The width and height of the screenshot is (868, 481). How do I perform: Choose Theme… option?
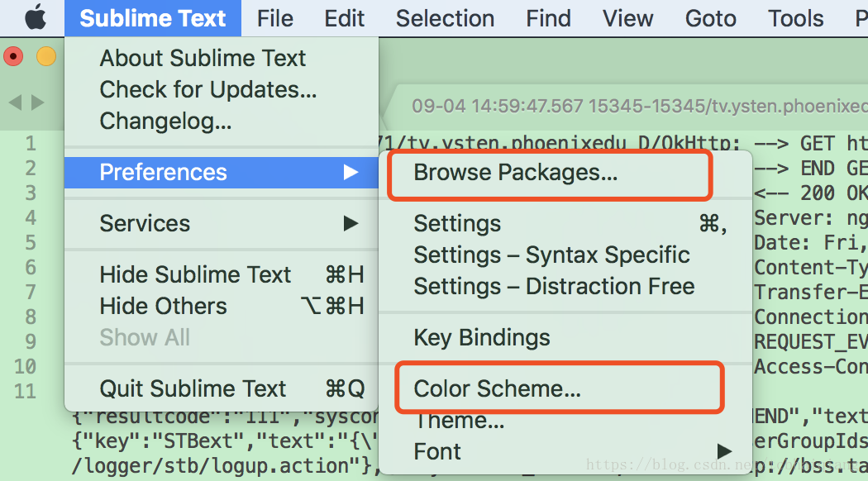pyautogui.click(x=565, y=421)
